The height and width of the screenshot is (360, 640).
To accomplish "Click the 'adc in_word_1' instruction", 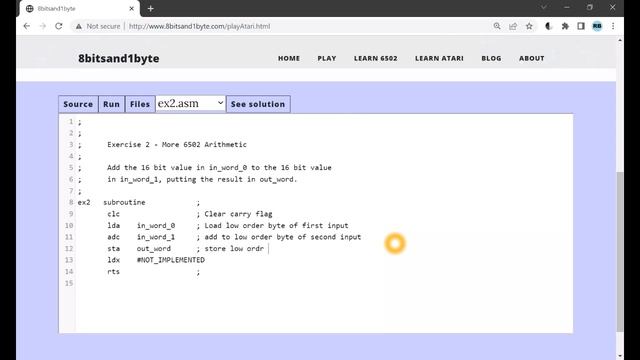I will (141, 237).
